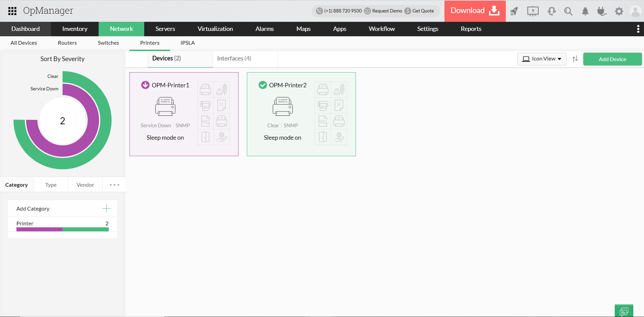Screen dimensions: 644x317
Task: Select the Devices (2) tab
Action: point(180,59)
